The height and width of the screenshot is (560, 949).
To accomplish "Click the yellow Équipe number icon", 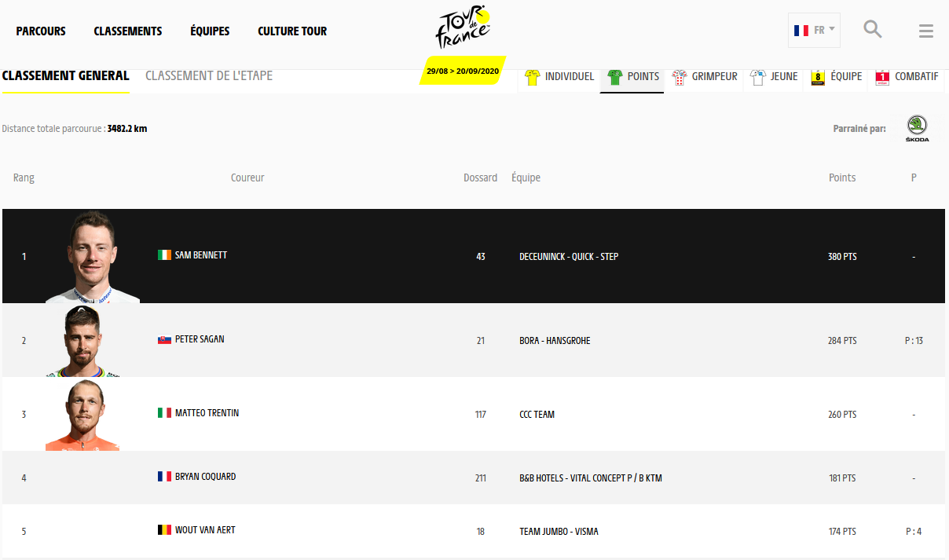I will pyautogui.click(x=818, y=77).
